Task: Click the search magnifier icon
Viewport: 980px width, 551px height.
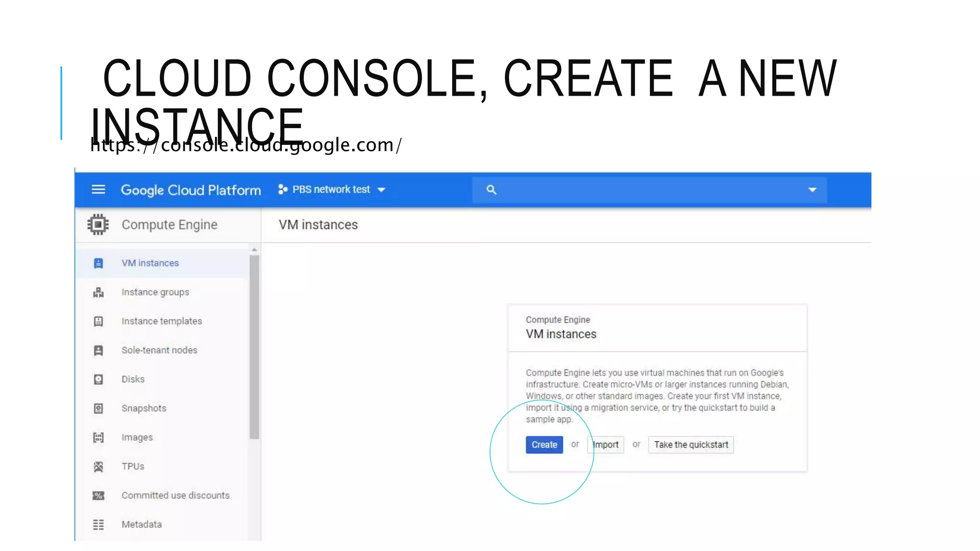Action: [x=491, y=189]
